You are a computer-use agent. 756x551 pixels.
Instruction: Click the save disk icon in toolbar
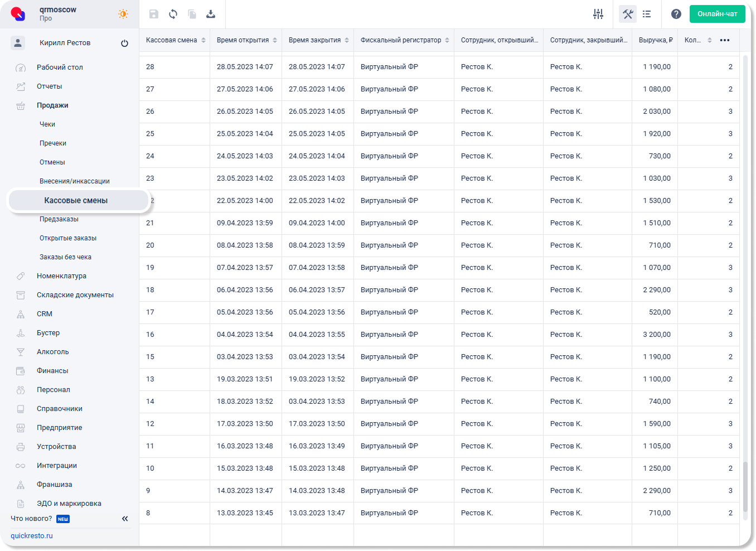(154, 14)
